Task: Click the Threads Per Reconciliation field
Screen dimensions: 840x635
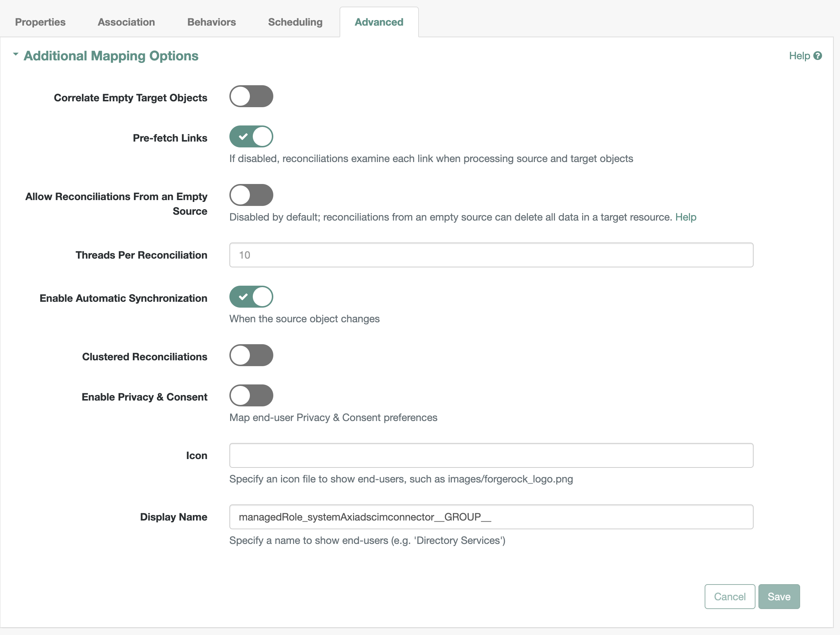Action: [491, 255]
